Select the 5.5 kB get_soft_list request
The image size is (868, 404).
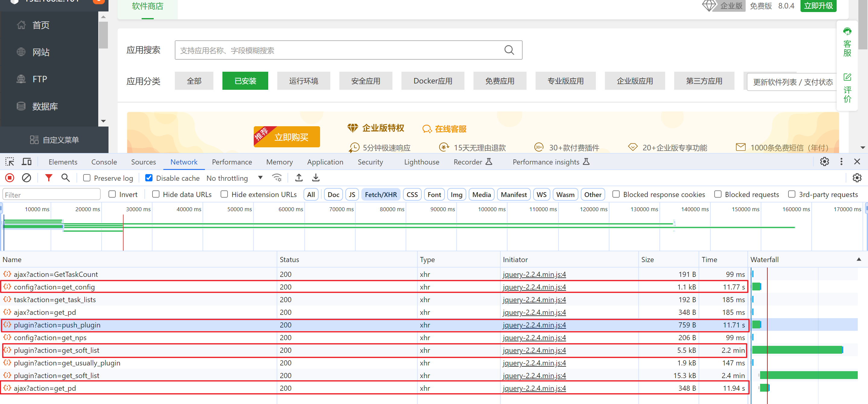tap(374, 350)
